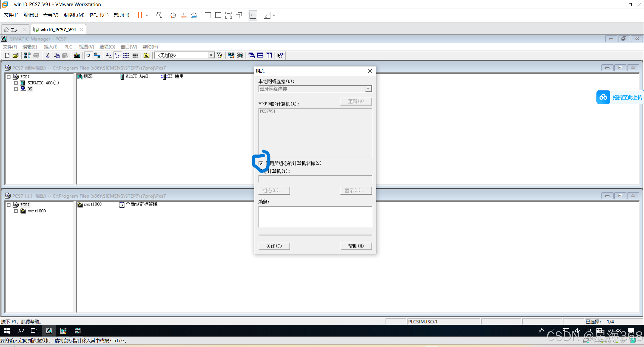Open the 选项(O) menu
The image size is (644, 347).
pos(107,47)
